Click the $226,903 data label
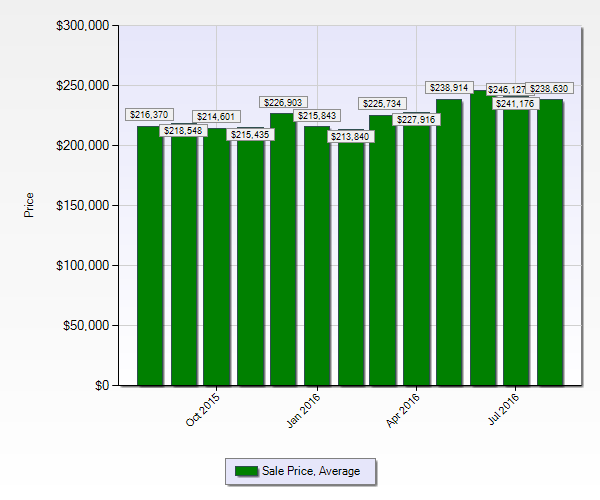Viewport: 600px width, 500px height. pos(283,103)
